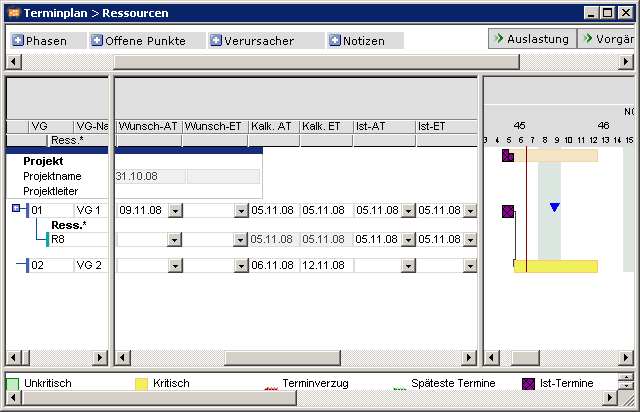
Task: Click right arrow of Gantt chart scrollbar
Action: pyautogui.click(x=625, y=358)
